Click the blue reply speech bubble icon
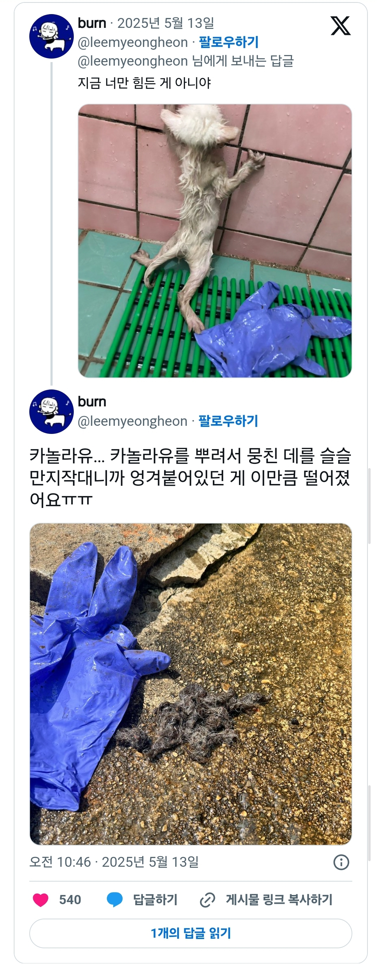Screen dimensions: 377x980 pyautogui.click(x=114, y=899)
